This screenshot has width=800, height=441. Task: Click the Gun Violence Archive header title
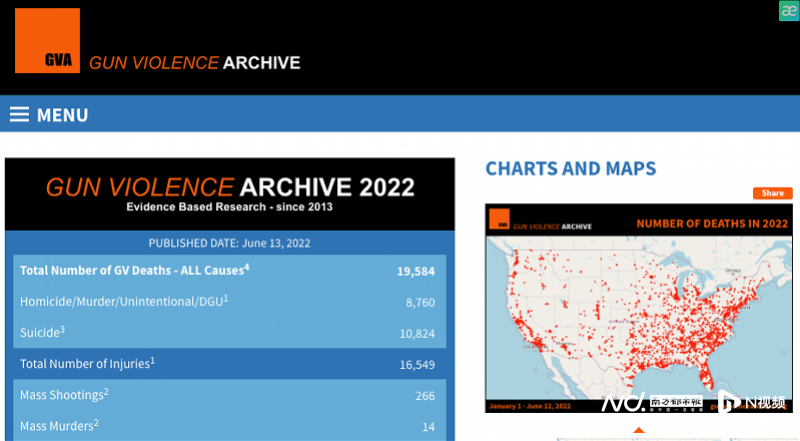194,63
